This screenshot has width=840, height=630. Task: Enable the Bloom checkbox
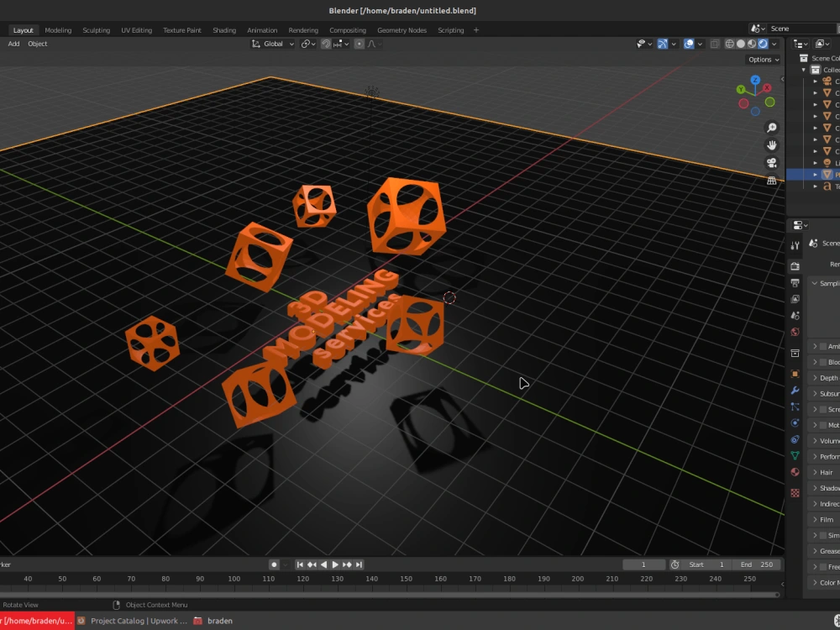coord(823,362)
